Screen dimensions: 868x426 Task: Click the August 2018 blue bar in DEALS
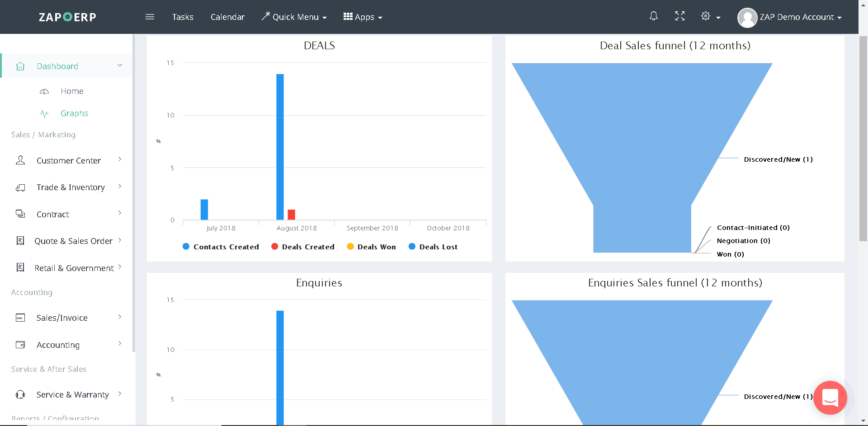[x=280, y=147]
